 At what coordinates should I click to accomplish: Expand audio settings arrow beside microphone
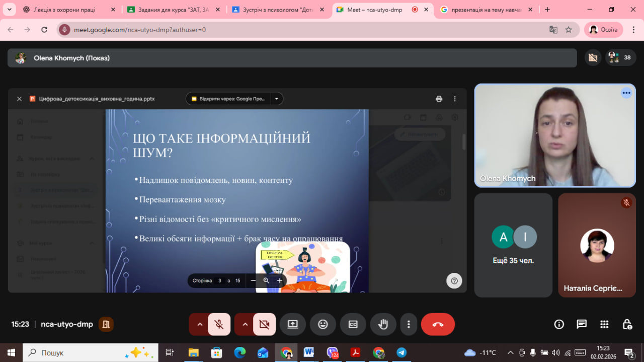pos(200,324)
